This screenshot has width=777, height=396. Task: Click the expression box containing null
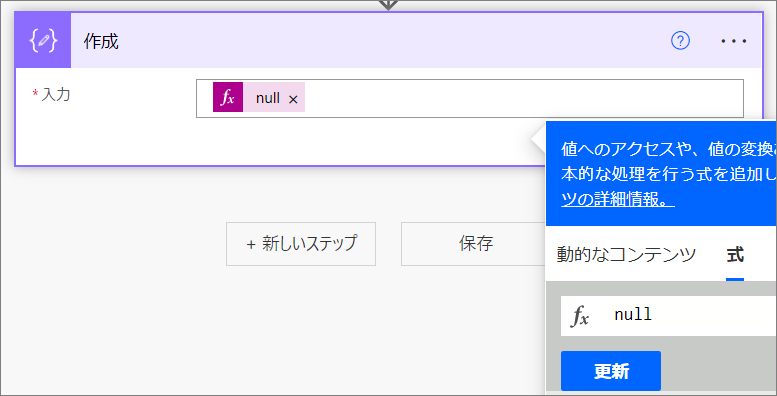668,315
